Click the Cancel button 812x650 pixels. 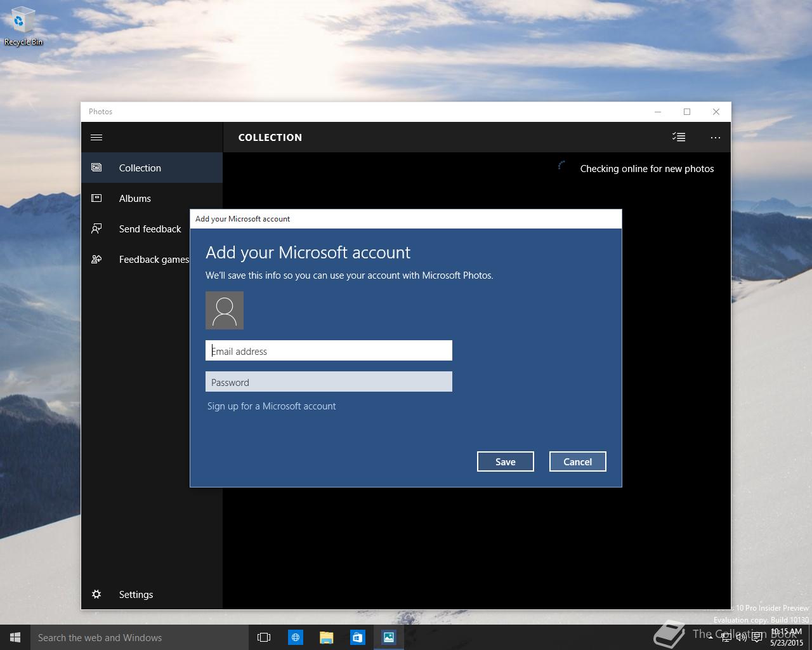[578, 461]
